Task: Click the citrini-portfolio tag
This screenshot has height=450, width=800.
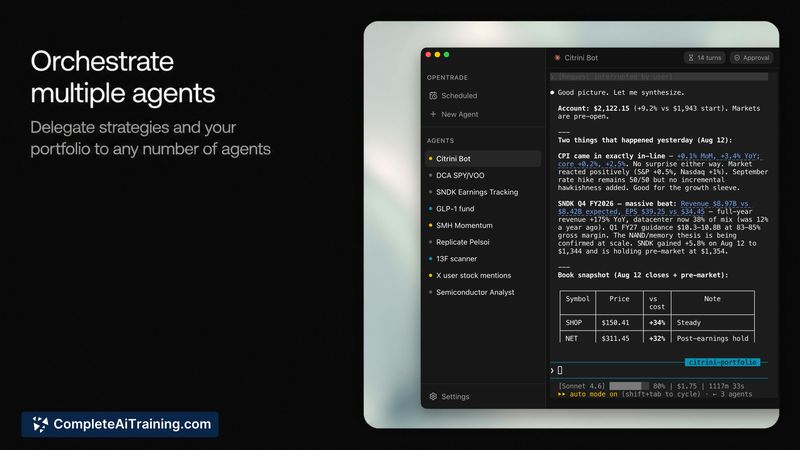Action: point(722,362)
